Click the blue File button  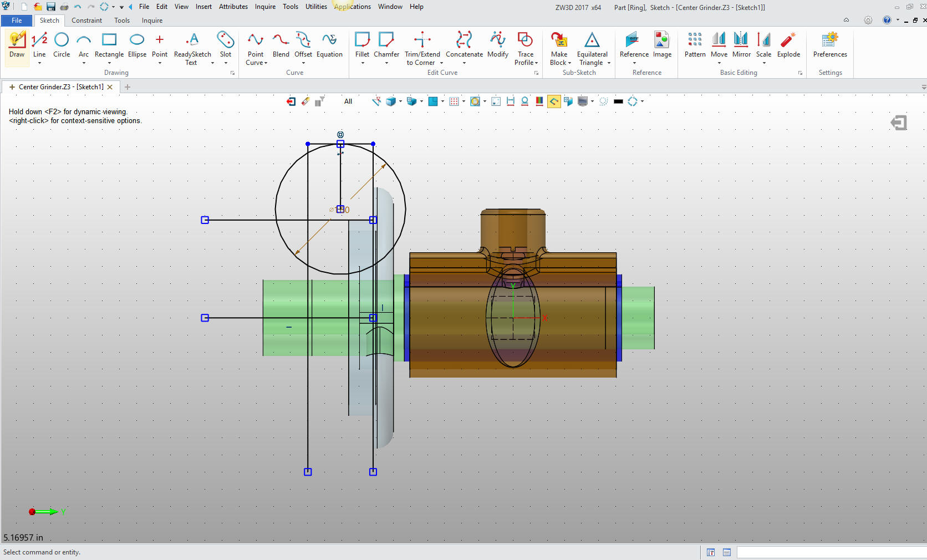(x=17, y=21)
